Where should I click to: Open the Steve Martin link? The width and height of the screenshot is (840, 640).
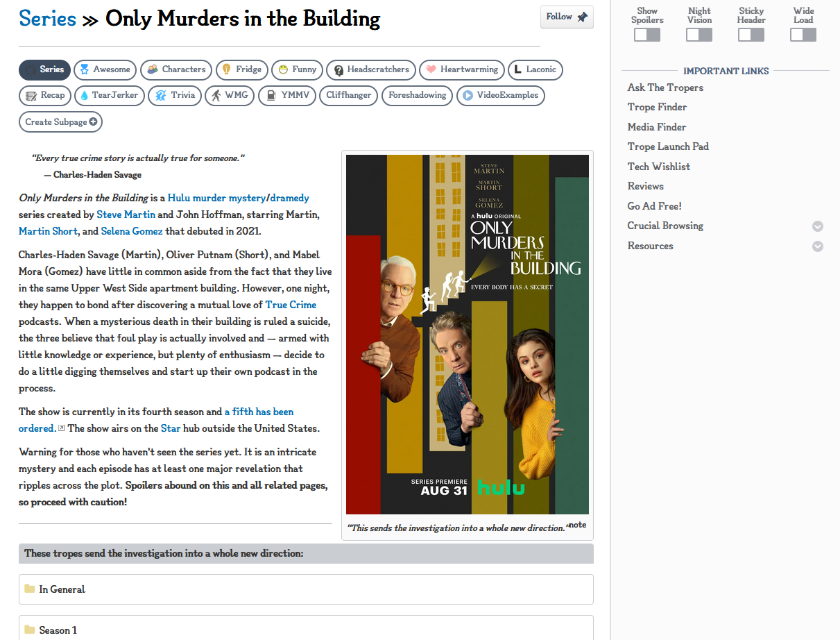point(126,215)
